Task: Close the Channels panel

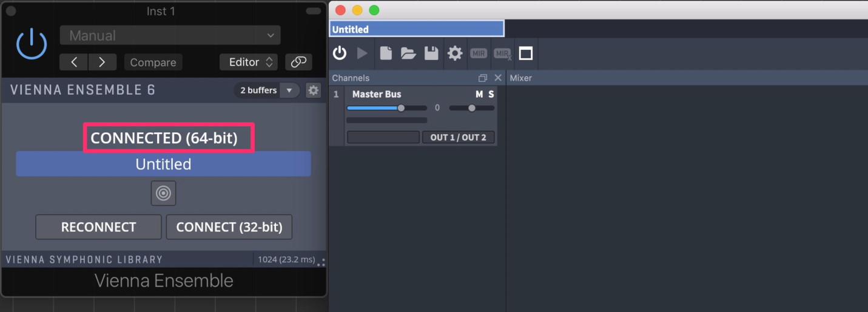Action: click(x=498, y=78)
